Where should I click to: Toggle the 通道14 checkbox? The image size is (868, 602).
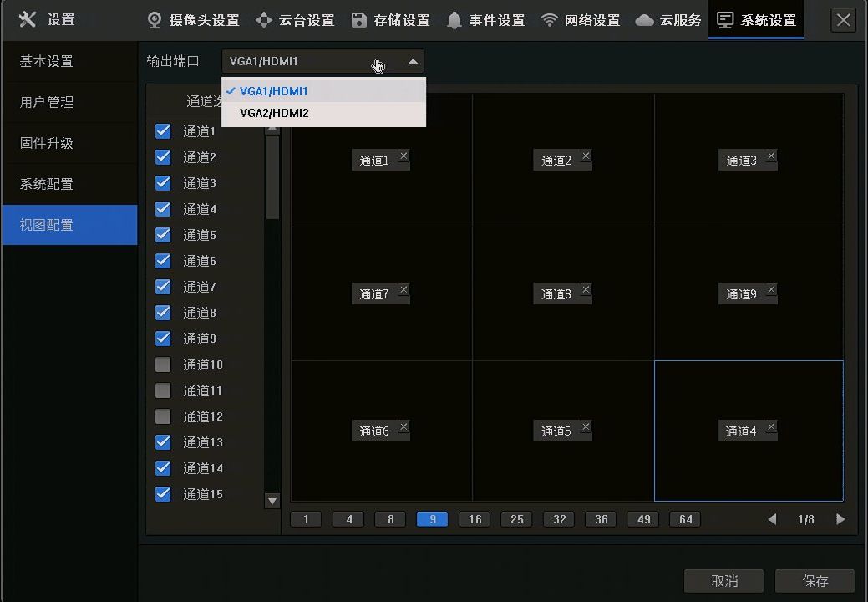click(x=164, y=468)
